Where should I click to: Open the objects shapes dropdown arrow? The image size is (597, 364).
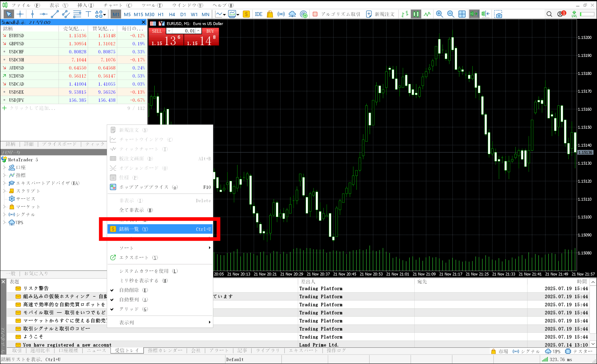105,14
